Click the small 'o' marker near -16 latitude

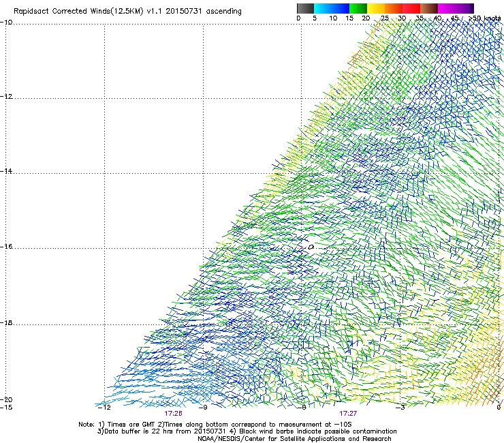point(311,247)
